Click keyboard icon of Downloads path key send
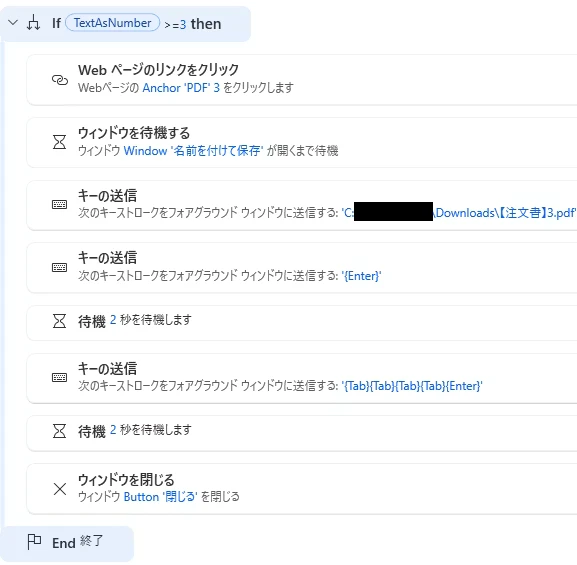The height and width of the screenshot is (565, 577). [x=60, y=204]
